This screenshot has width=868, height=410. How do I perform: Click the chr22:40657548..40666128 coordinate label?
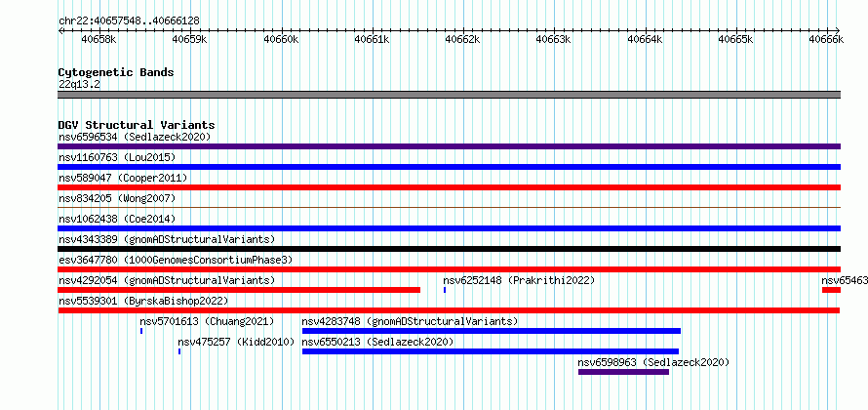pyautogui.click(x=129, y=21)
